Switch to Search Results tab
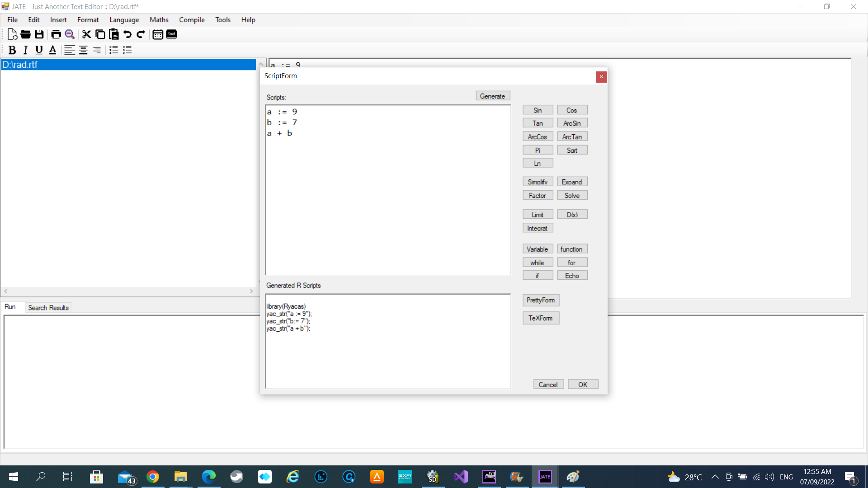Screen dimensions: 868x488 coord(48,308)
